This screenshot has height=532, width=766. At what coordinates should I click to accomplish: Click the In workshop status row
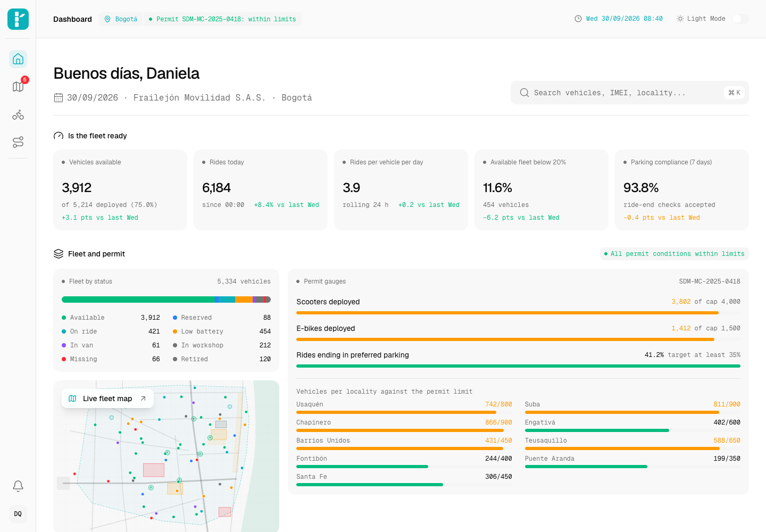(222, 345)
